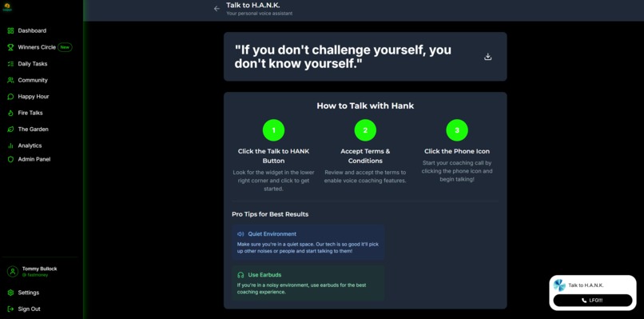
Task: Click the Fire Talks flame icon
Action: pos(10,113)
